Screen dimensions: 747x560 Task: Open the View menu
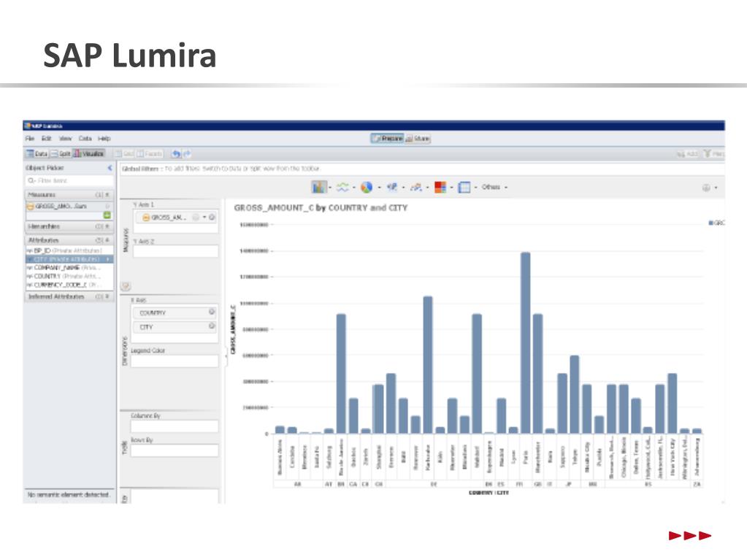pos(65,139)
